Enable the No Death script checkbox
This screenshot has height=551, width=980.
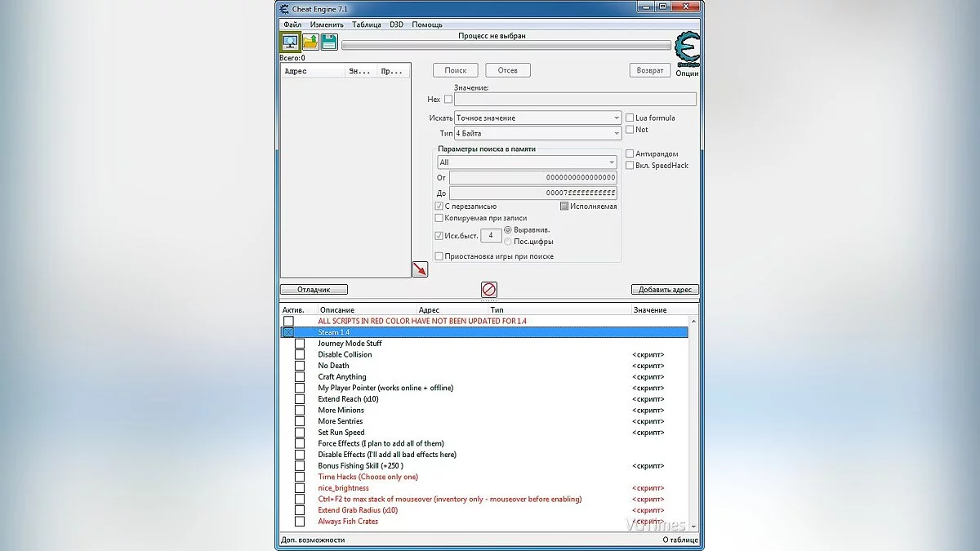[x=300, y=366]
